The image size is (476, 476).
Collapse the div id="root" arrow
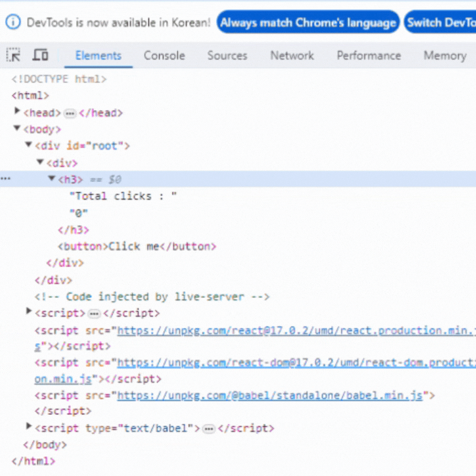29,144
